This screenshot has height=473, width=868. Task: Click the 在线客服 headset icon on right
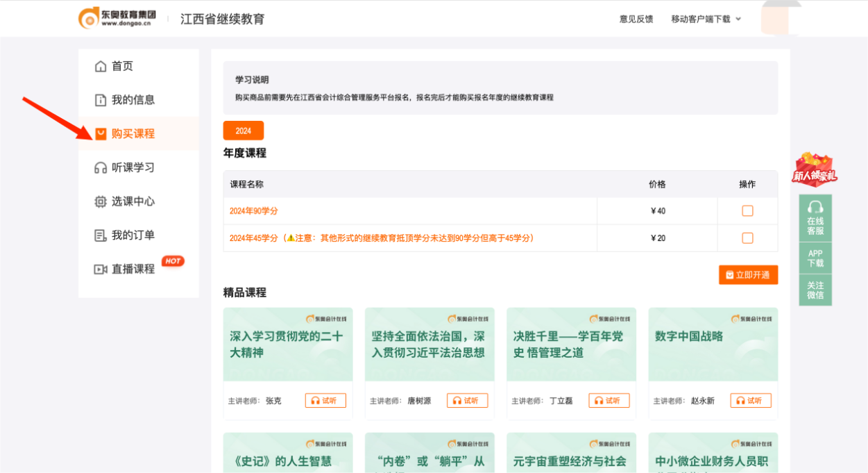(815, 208)
